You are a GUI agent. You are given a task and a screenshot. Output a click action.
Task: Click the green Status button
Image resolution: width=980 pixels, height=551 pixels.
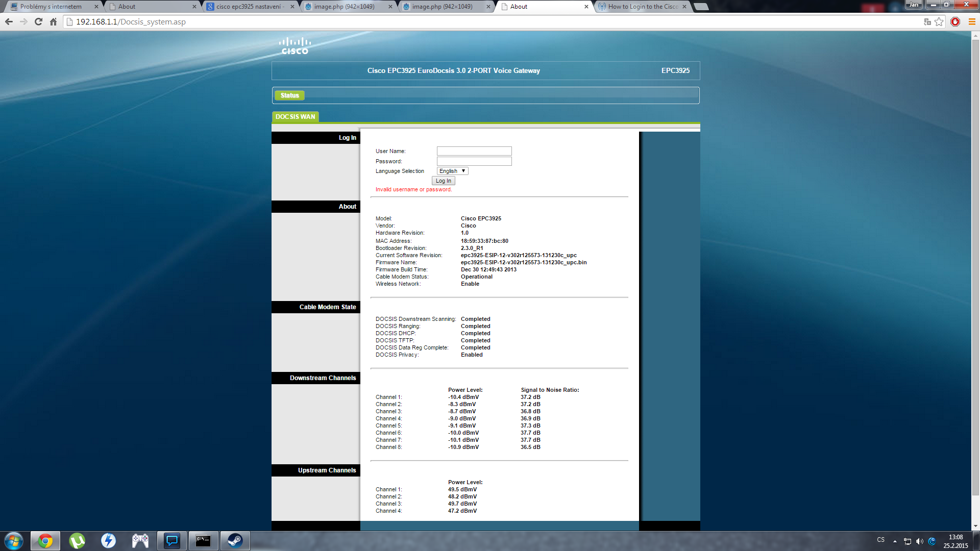tap(289, 95)
